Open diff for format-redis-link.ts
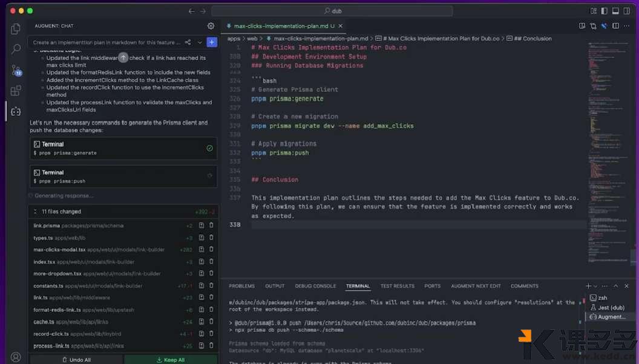The height and width of the screenshot is (364, 639). (202, 310)
